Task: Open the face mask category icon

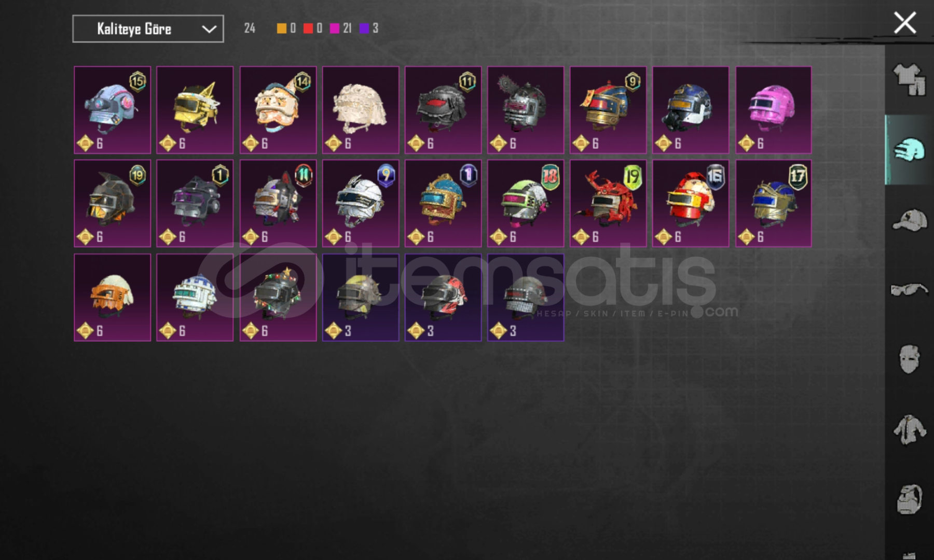Action: click(909, 358)
